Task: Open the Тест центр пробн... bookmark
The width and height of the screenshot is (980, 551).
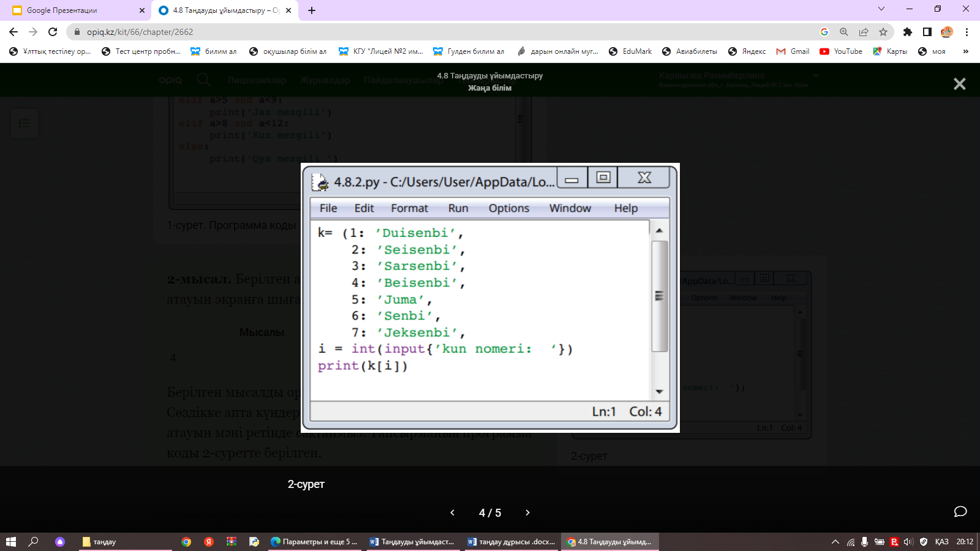Action: pos(141,51)
